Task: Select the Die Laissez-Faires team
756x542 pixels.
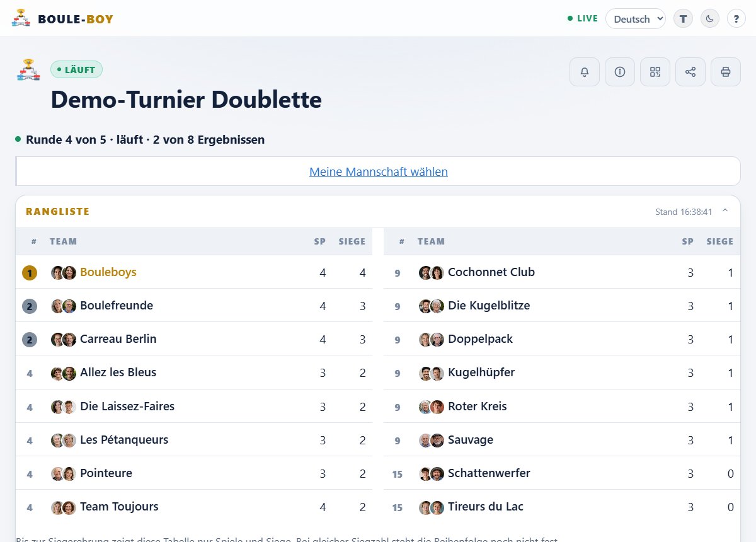Action: pos(127,406)
